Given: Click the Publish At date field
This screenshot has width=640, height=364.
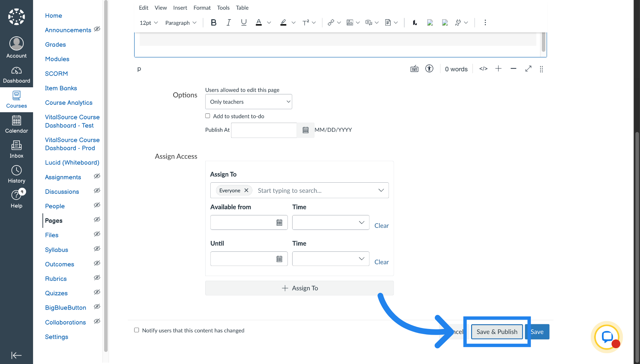Looking at the screenshot, I should click(x=264, y=130).
